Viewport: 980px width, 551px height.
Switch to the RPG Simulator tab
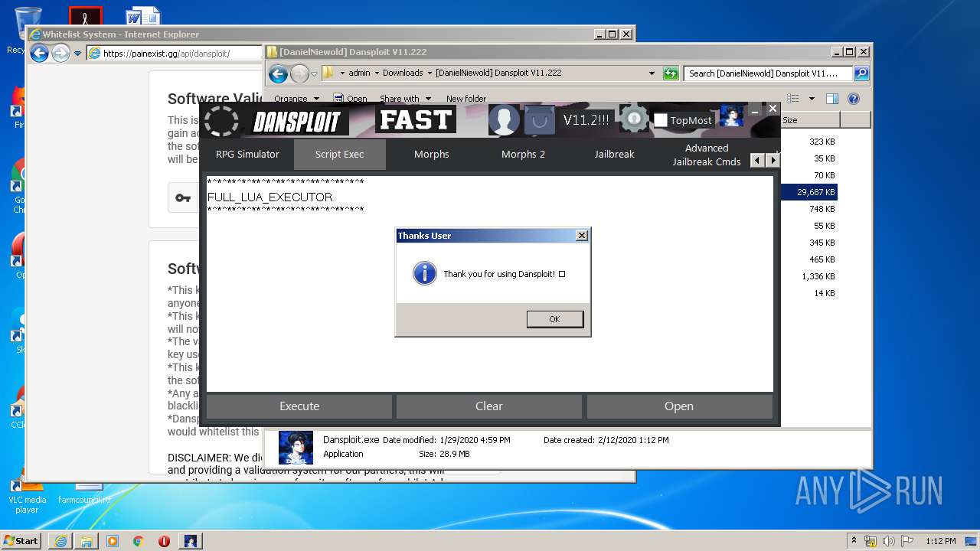coord(247,154)
